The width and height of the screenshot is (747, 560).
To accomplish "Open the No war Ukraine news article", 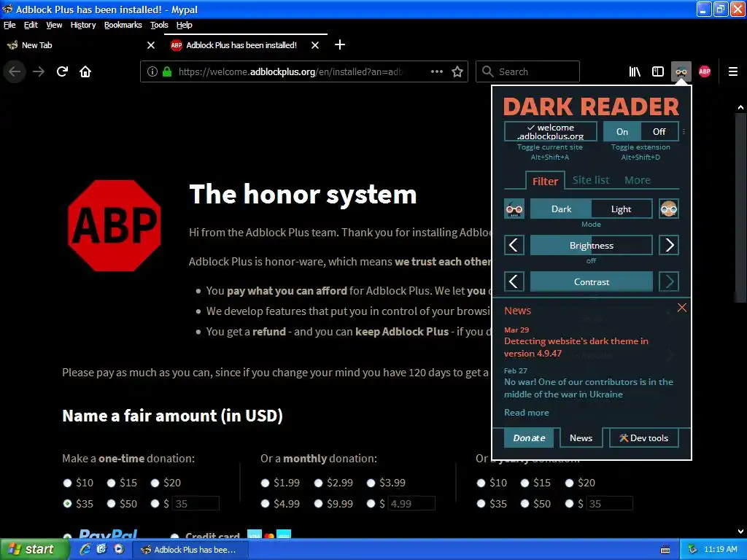I will [x=589, y=388].
